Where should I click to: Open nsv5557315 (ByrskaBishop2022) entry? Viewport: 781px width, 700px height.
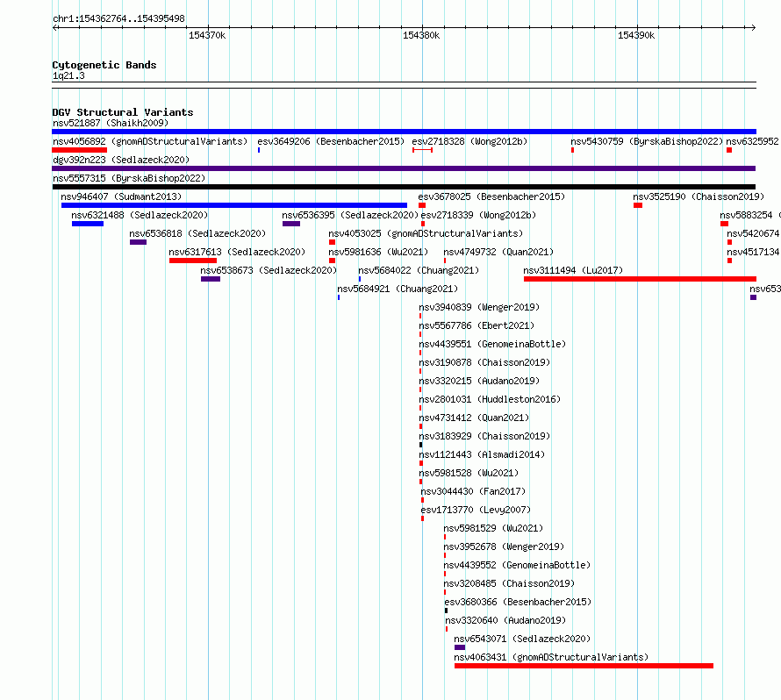[129, 178]
